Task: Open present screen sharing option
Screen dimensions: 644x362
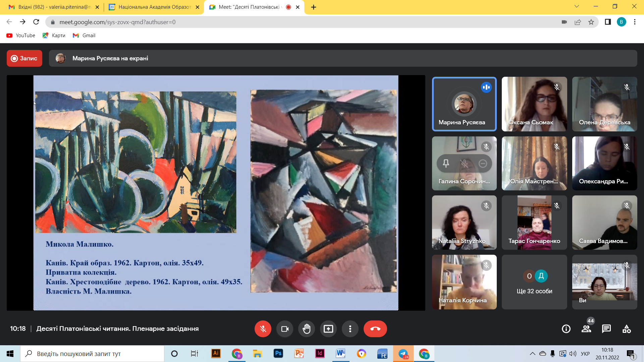Action: (x=328, y=329)
